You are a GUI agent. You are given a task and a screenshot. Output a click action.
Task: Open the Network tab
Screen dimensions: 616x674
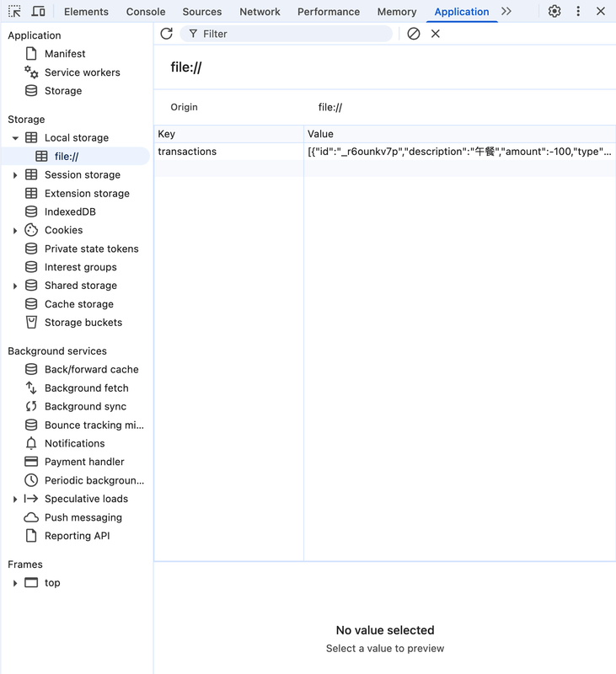[260, 12]
